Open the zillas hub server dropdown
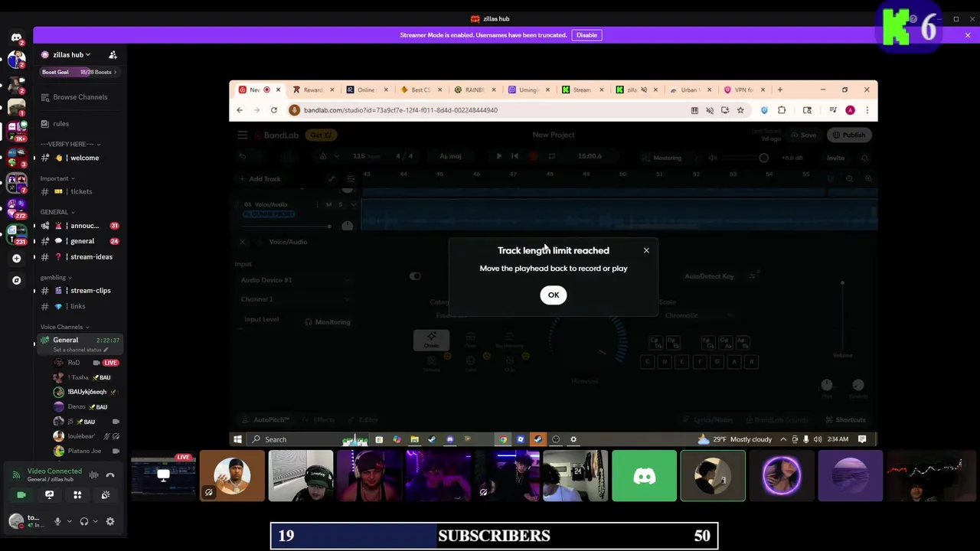This screenshot has width=980, height=551. 70,54
